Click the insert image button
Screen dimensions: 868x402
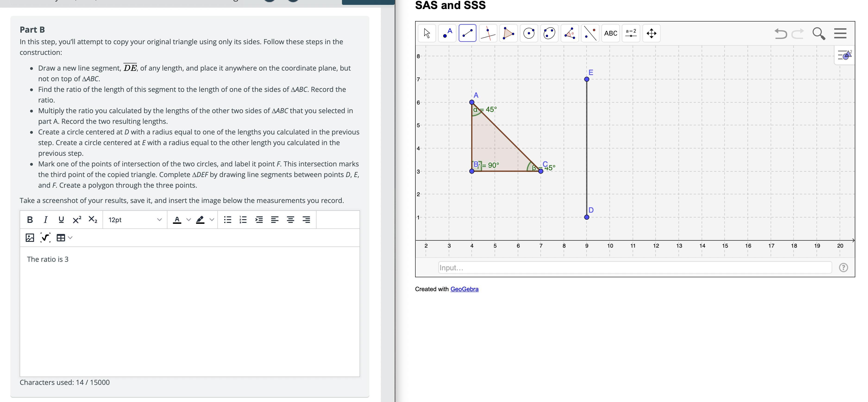click(x=30, y=238)
